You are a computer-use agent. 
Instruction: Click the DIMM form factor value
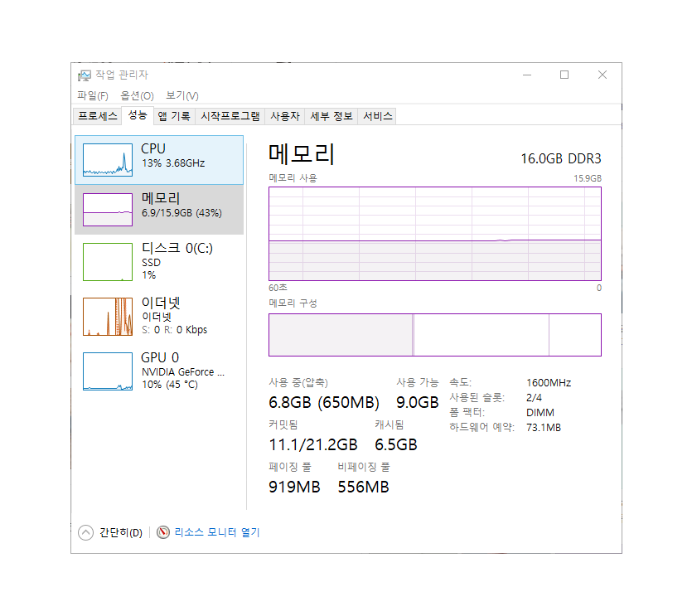coord(540,413)
